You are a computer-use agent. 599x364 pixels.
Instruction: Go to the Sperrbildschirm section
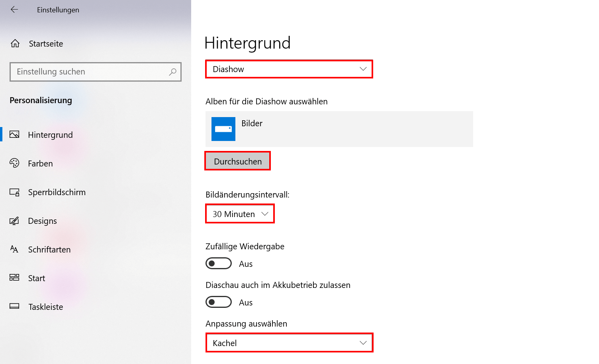[x=57, y=192]
